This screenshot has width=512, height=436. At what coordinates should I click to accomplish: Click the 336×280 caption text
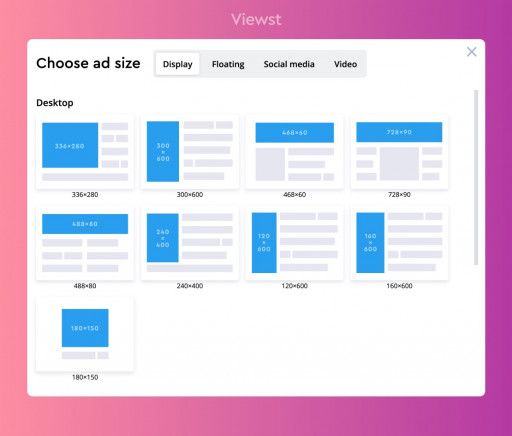(x=85, y=194)
